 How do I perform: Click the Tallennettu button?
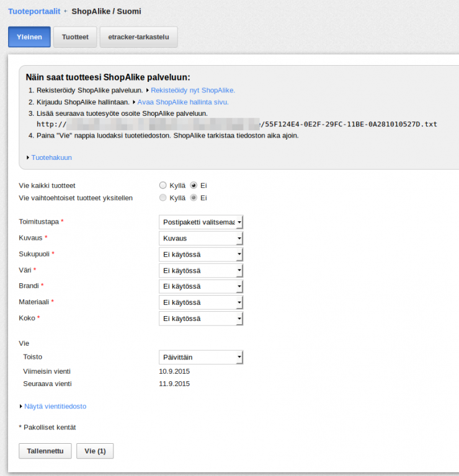tap(45, 451)
